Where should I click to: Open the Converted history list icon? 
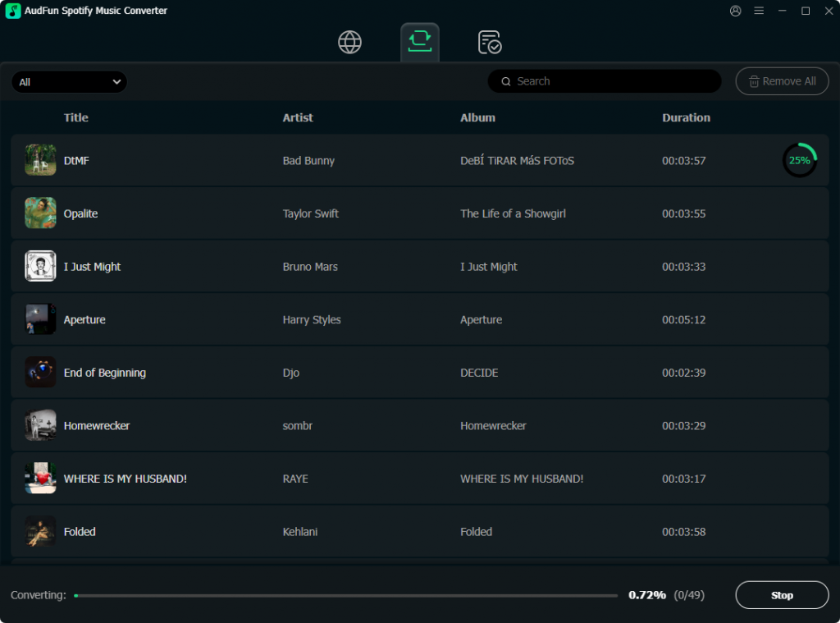[x=489, y=41]
